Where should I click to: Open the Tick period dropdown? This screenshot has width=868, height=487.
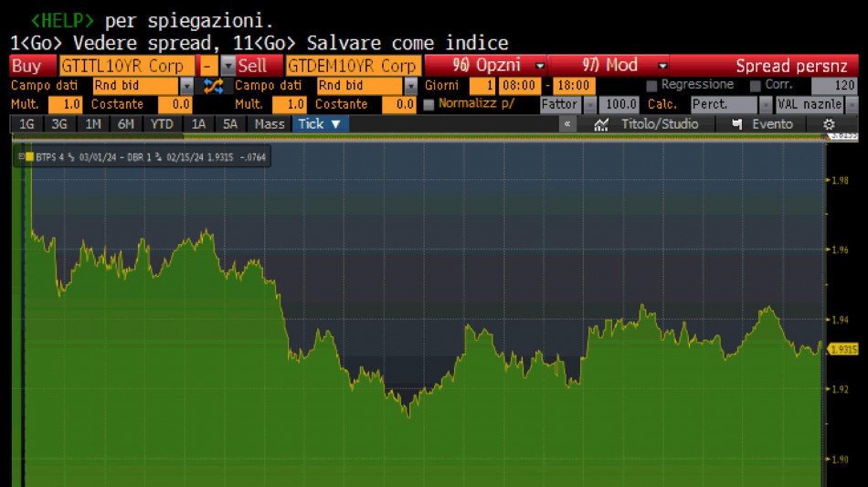320,124
